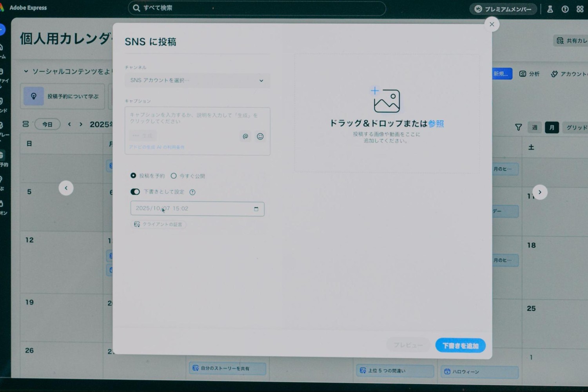The width and height of the screenshot is (588, 392).
Task: Open the help icon in the top bar
Action: (x=565, y=9)
